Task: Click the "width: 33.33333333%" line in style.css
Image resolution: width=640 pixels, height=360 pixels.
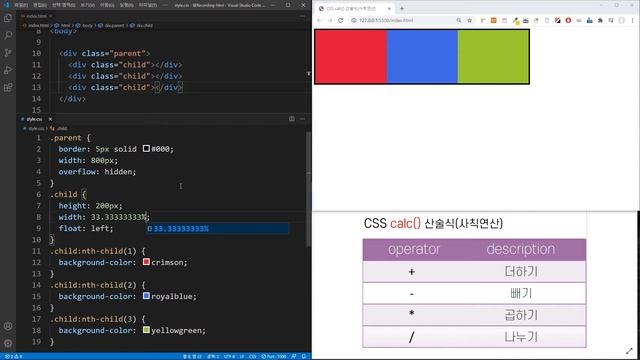Action: [x=104, y=217]
